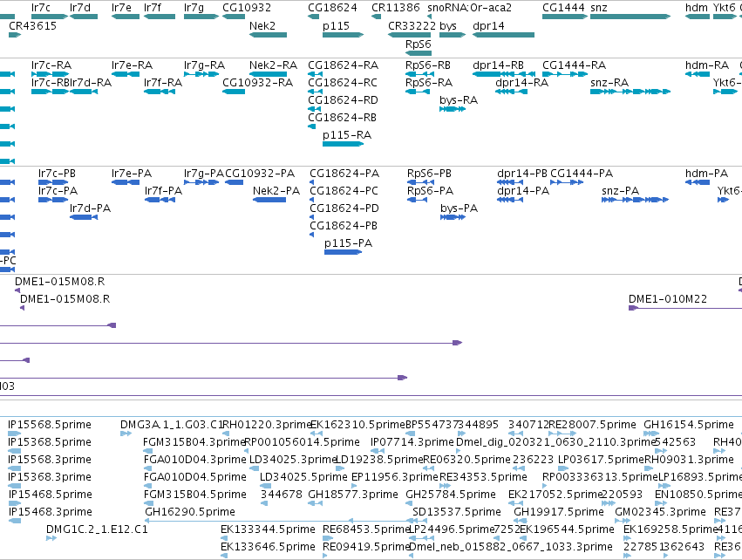The image size is (742, 560).
Task: Click the p115-RA transcript bar
Action: pyautogui.click(x=343, y=144)
